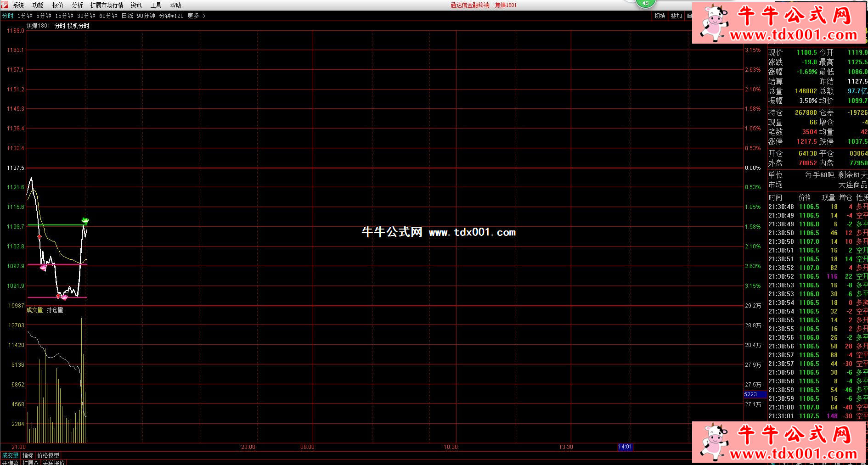Open the 分析 menu
Image resolution: width=868 pixels, height=465 pixels.
point(77,5)
